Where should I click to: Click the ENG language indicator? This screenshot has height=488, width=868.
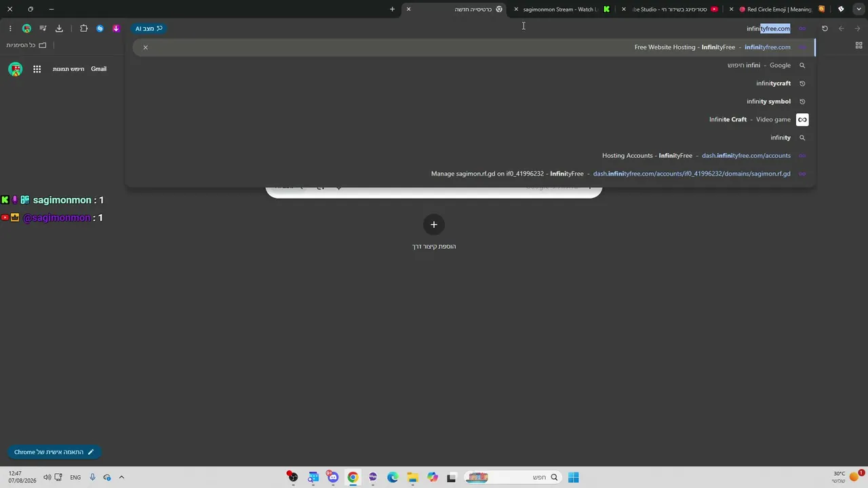(75, 477)
